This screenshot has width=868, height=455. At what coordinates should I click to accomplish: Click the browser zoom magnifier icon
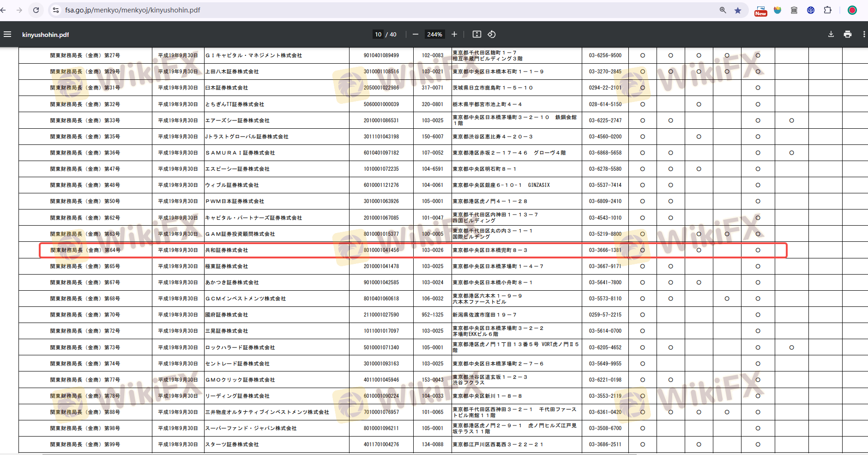pos(723,10)
